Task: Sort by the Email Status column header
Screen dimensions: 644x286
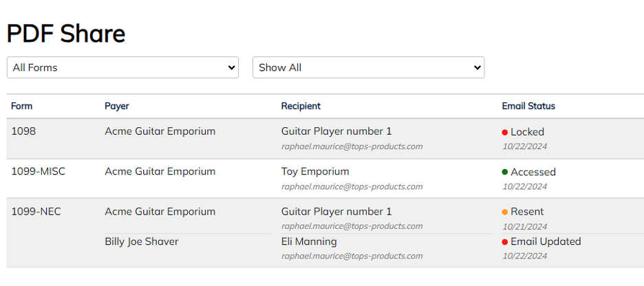Action: [528, 106]
